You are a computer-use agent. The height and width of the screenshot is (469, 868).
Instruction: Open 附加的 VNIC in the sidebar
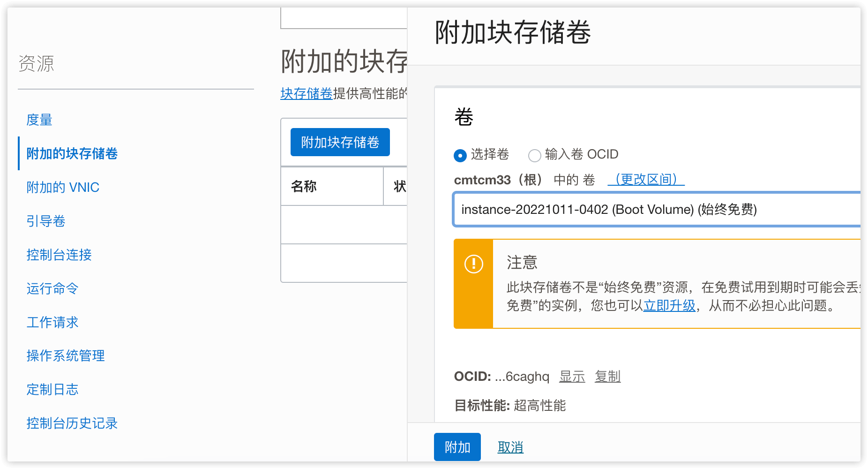click(62, 187)
